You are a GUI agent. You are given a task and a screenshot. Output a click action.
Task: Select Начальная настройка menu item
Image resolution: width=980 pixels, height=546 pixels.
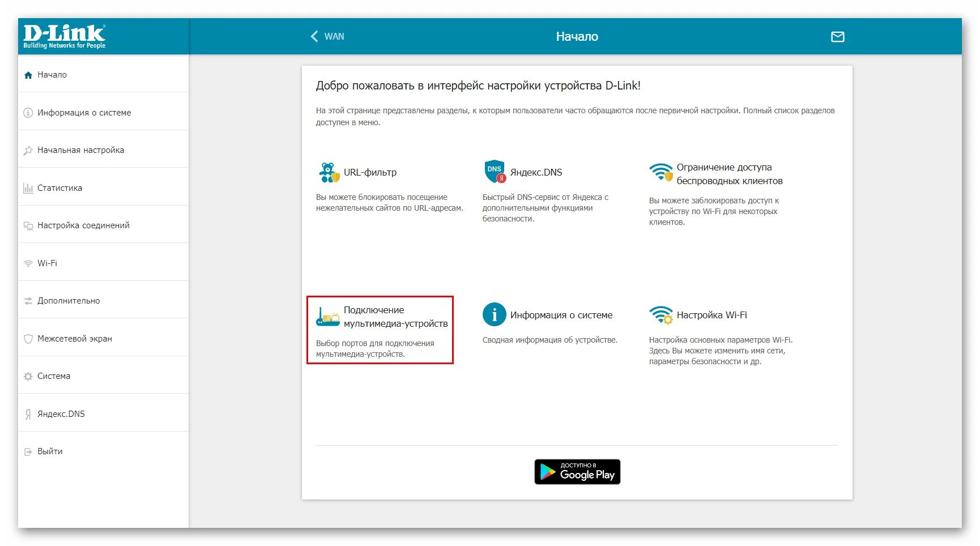pyautogui.click(x=103, y=150)
